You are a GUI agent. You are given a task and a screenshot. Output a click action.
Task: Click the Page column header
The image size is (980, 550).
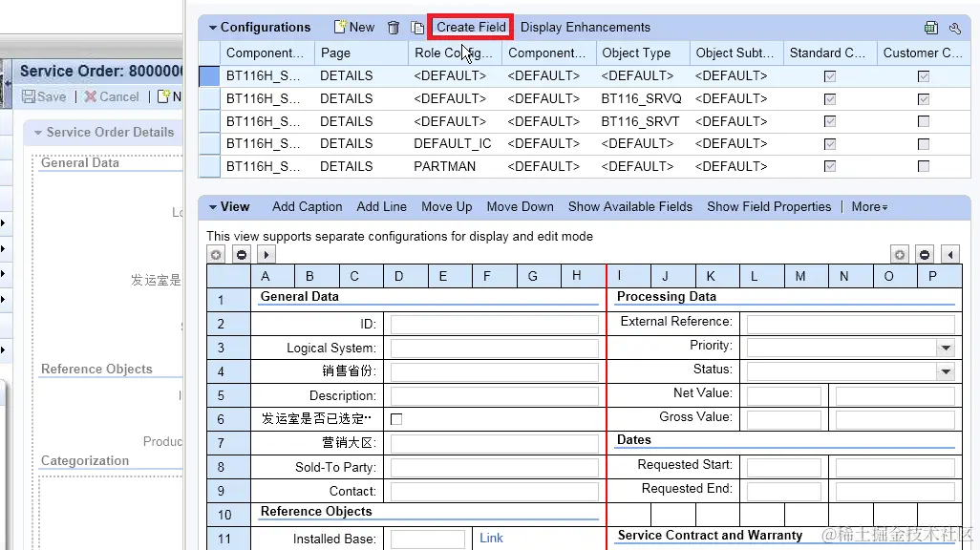(x=361, y=53)
